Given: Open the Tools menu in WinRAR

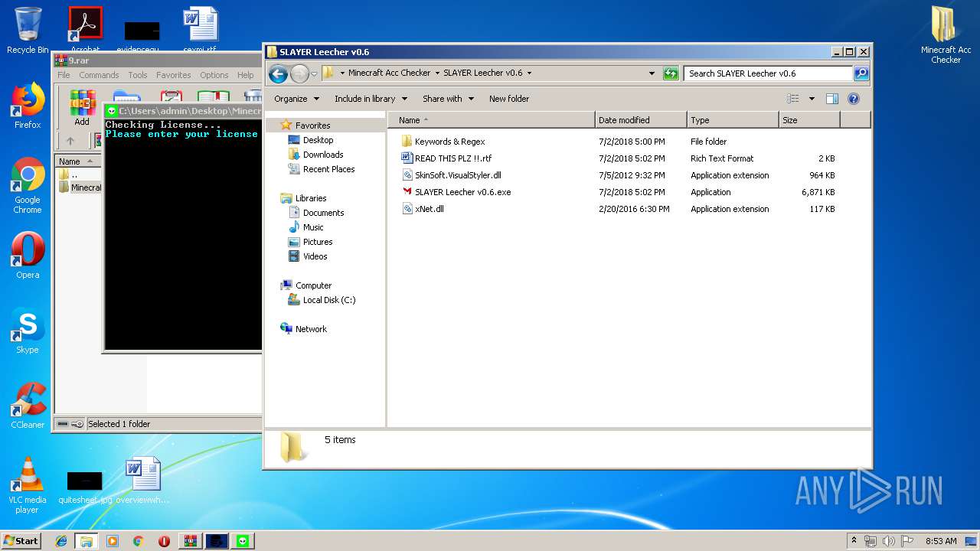Looking at the screenshot, I should 138,75.
